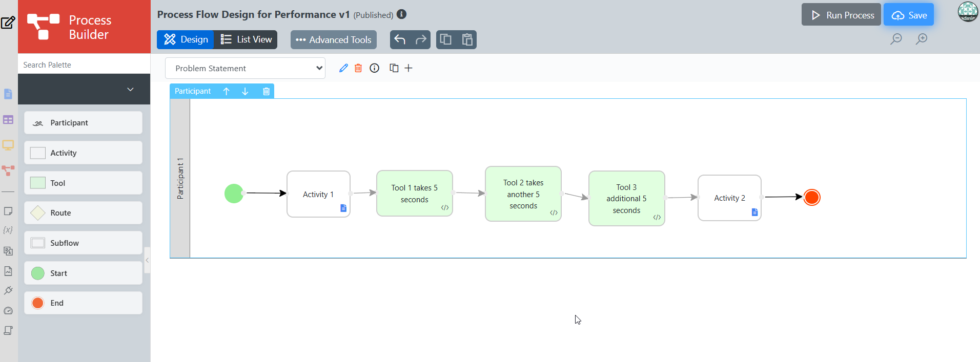
Task: Open Advanced Tools menu
Action: 334,39
